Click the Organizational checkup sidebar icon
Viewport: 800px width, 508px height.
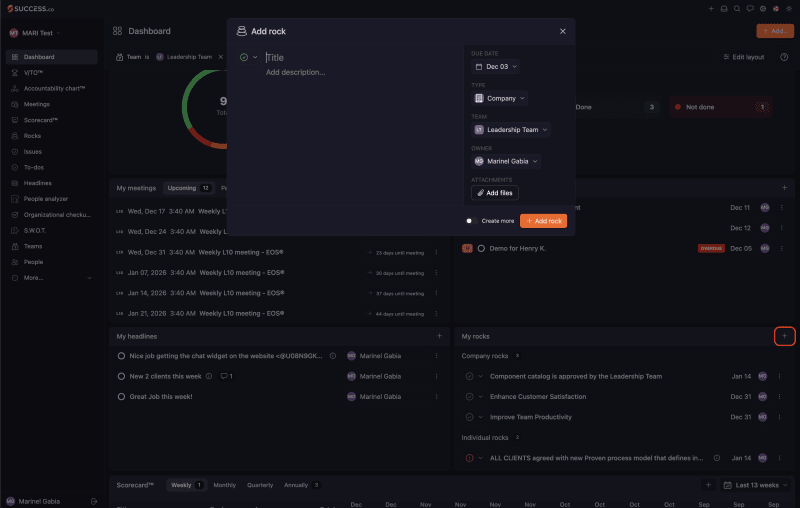pos(15,215)
